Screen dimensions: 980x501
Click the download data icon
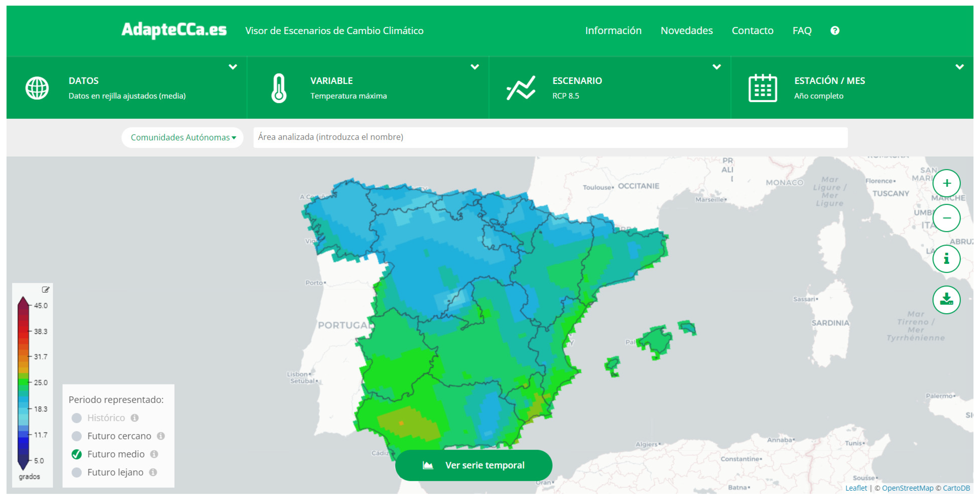(946, 300)
